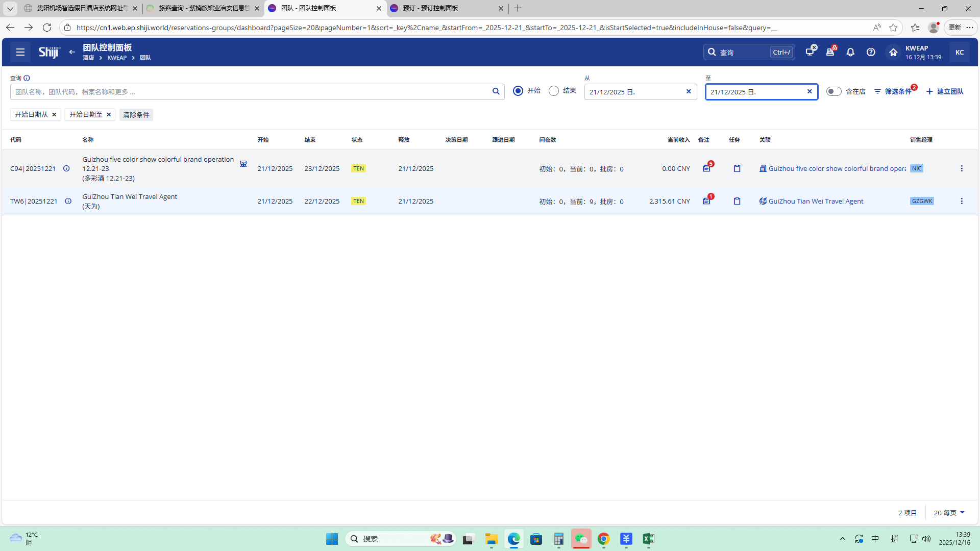980x551 pixels.
Task: Click 建立团队 create group button
Action: pos(945,91)
